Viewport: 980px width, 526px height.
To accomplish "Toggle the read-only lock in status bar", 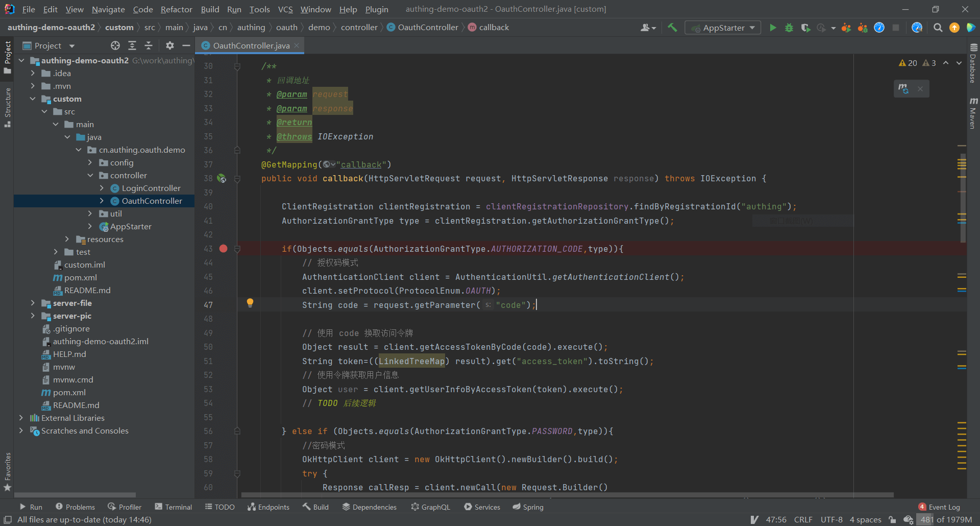I will tap(892, 520).
